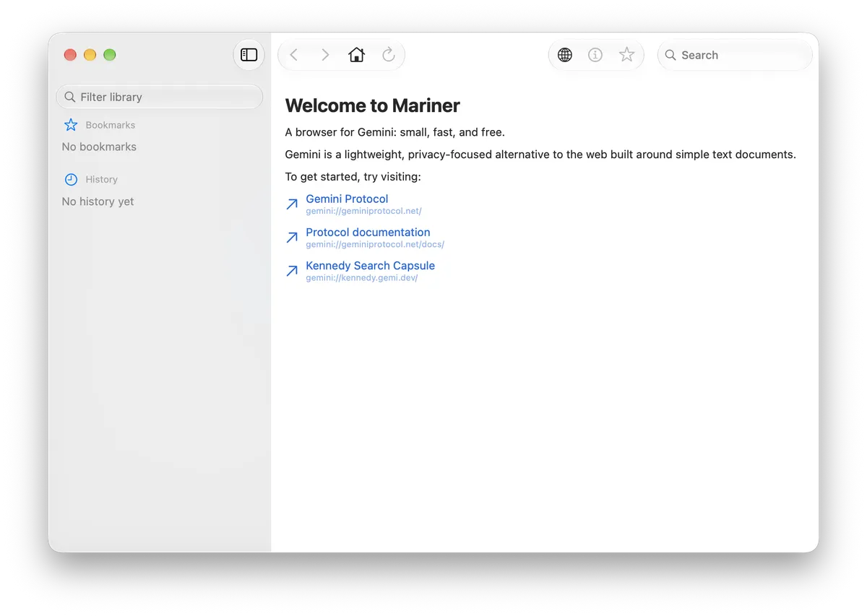Click the gemini://geminiprotocol.net/ URL text
Screen dimensions: 867x616
pos(363,211)
